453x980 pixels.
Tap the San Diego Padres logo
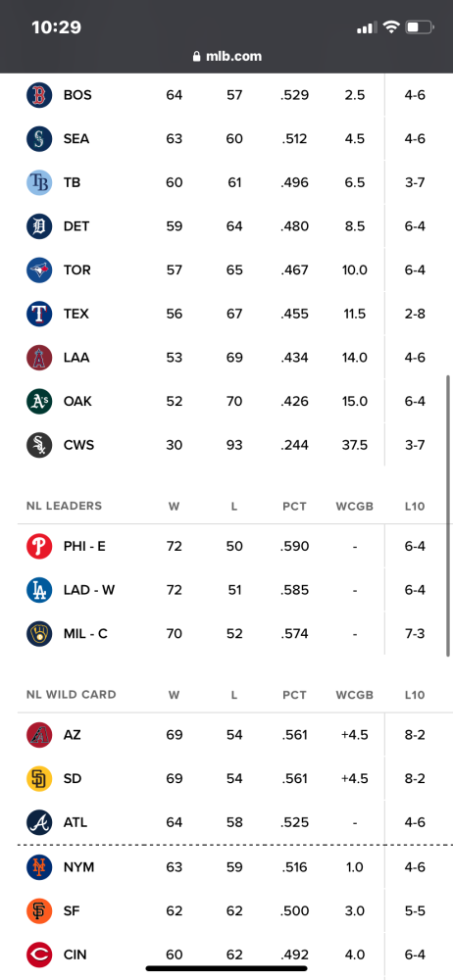tap(39, 779)
